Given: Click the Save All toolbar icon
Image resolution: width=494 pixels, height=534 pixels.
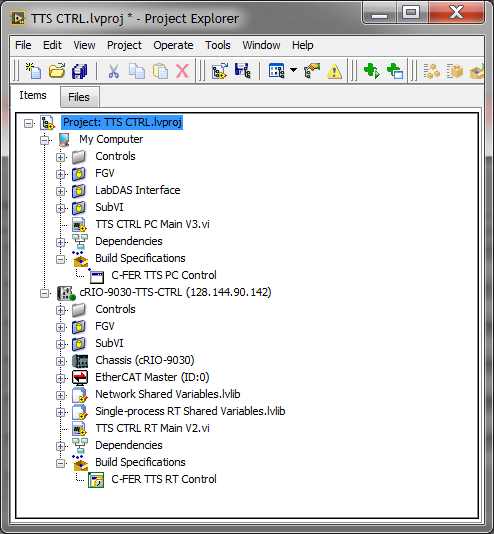Looking at the screenshot, I should click(x=80, y=71).
